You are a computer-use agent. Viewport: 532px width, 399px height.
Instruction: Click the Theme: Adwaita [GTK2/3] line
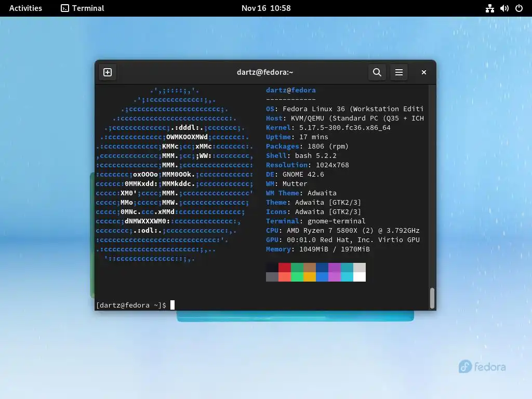313,202
